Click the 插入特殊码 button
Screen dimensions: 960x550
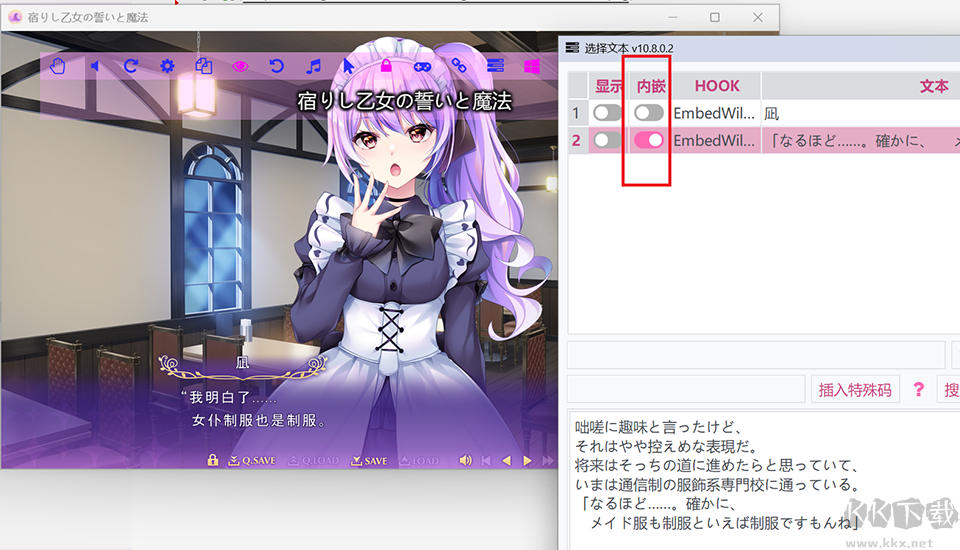tap(855, 390)
